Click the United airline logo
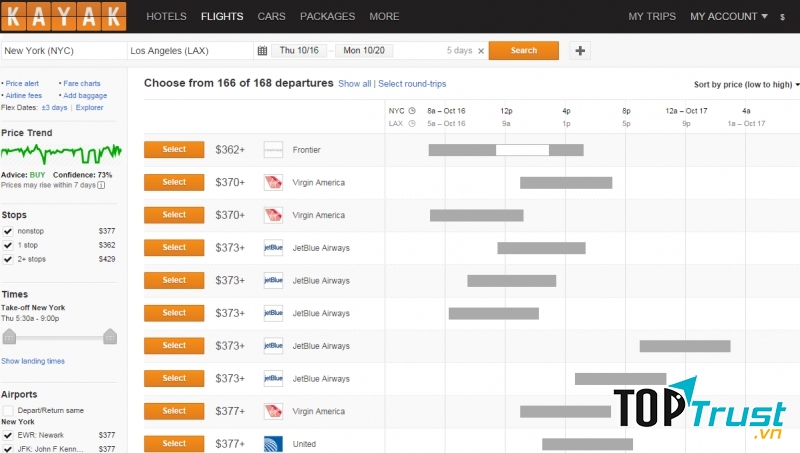800x453 pixels. [x=273, y=444]
